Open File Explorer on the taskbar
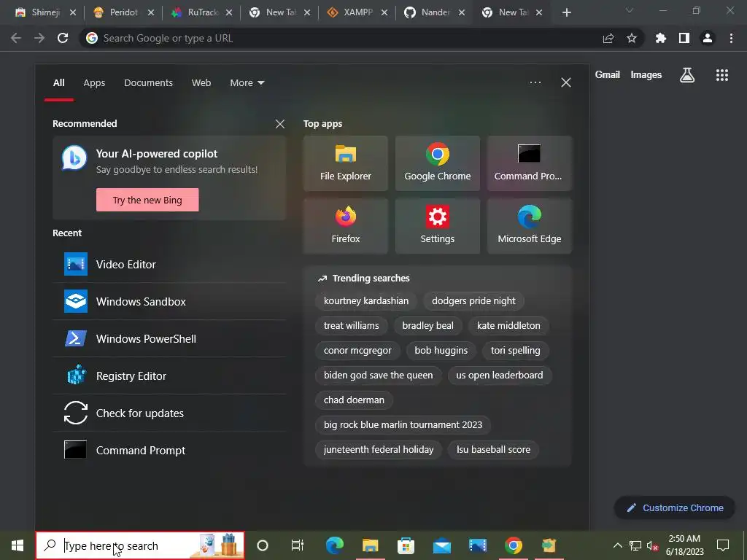Viewport: 747px width, 560px height. [370, 545]
